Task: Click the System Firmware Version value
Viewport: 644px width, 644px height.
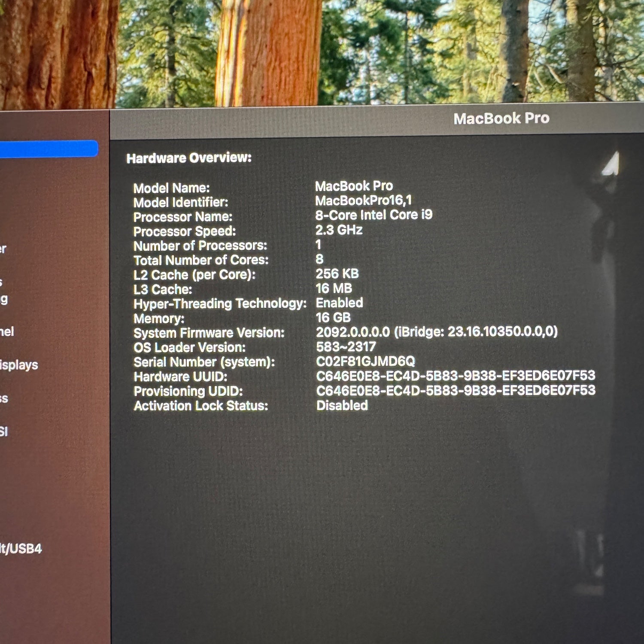Action: 437,332
